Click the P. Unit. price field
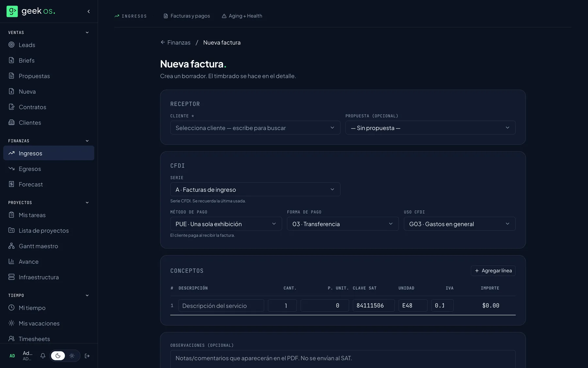Image resolution: width=588 pixels, height=368 pixels. 325,306
